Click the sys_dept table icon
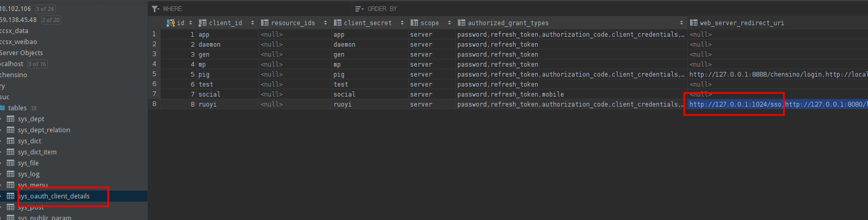This screenshot has width=868, height=220. click(x=11, y=119)
